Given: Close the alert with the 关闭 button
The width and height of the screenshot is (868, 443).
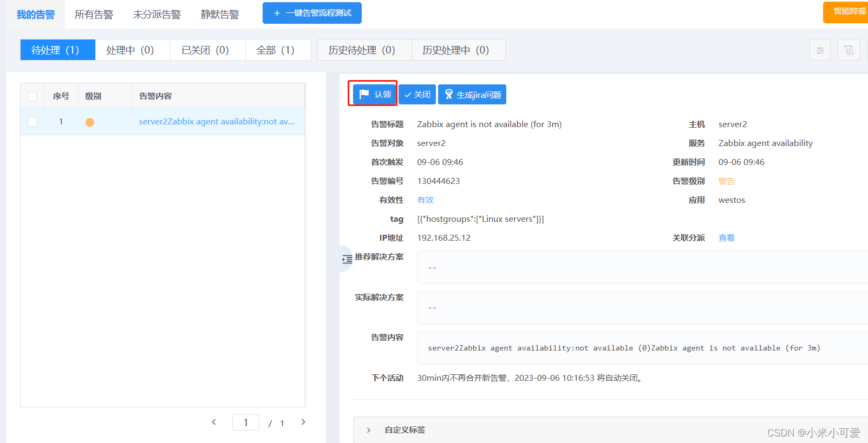Looking at the screenshot, I should tap(417, 95).
